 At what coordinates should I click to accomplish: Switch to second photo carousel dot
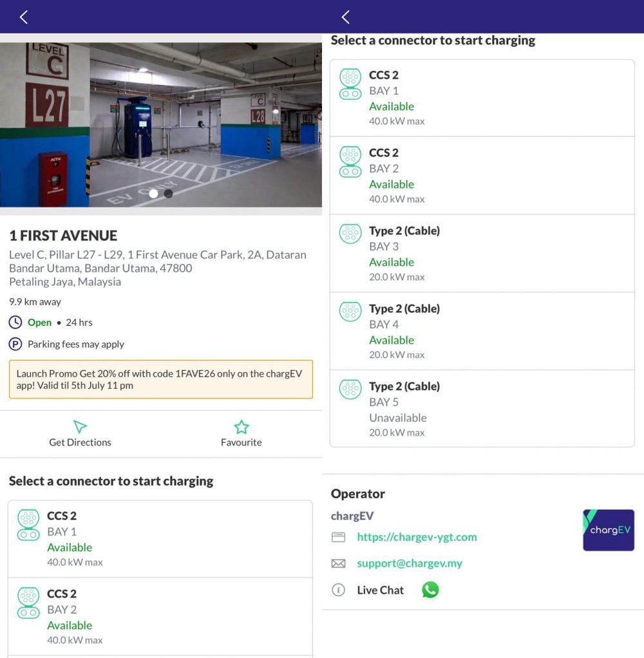168,193
